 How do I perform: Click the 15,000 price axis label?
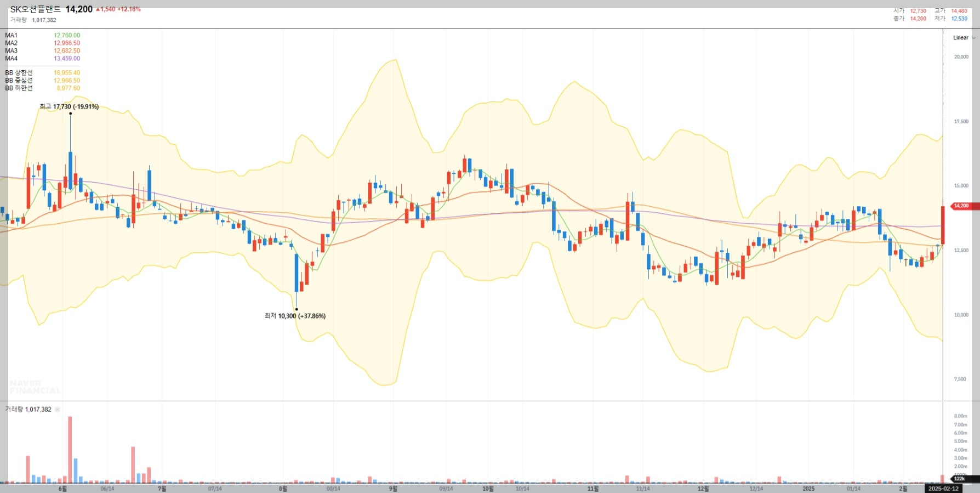click(x=961, y=186)
